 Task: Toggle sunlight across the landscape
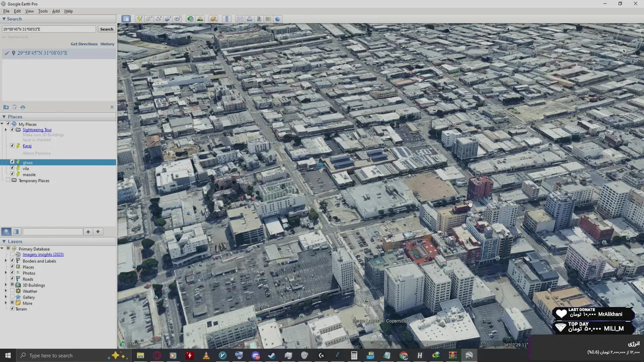point(200,19)
